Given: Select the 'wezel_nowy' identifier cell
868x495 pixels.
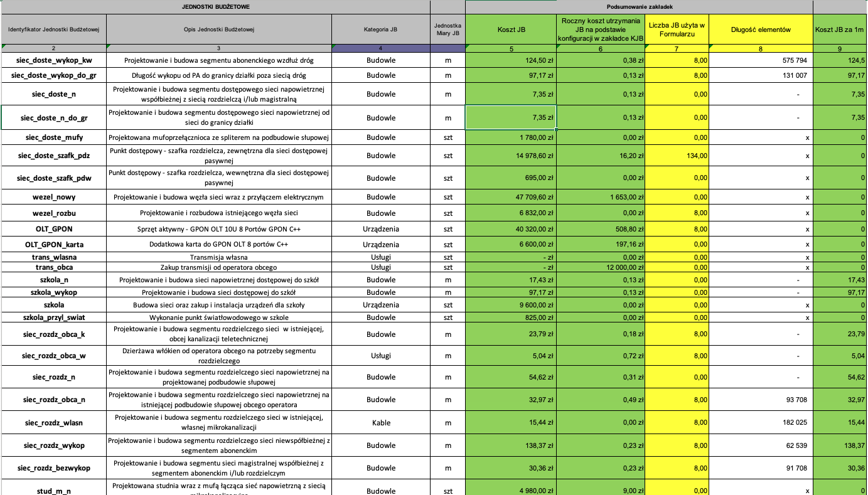Looking at the screenshot, I should tap(53, 197).
